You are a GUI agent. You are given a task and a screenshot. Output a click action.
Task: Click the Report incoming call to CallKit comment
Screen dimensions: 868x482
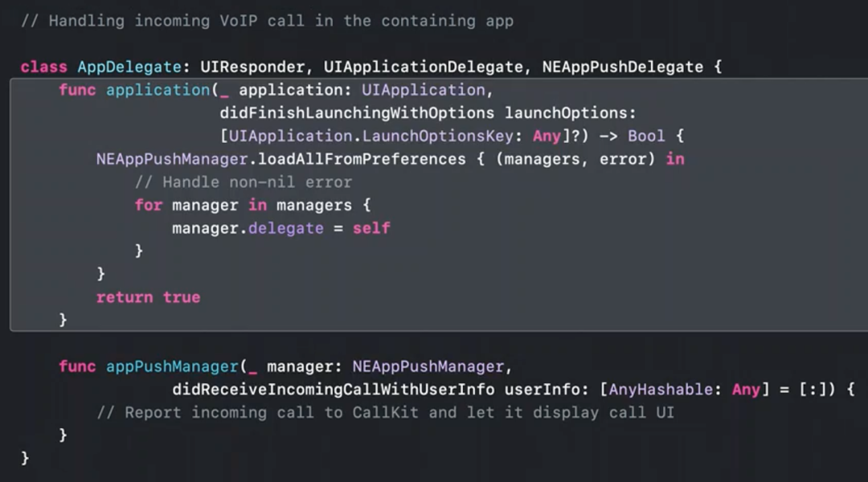385,413
